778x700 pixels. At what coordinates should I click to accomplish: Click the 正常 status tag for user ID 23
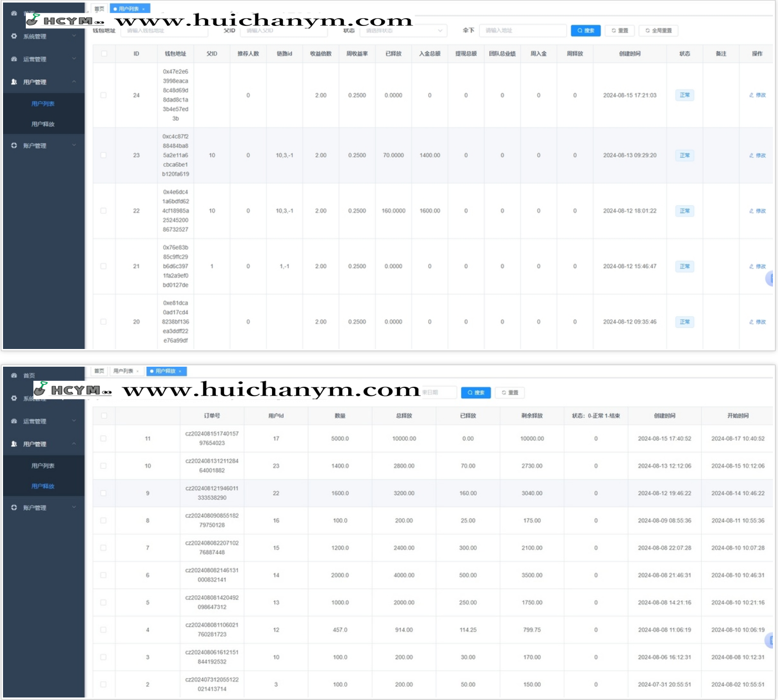[684, 155]
